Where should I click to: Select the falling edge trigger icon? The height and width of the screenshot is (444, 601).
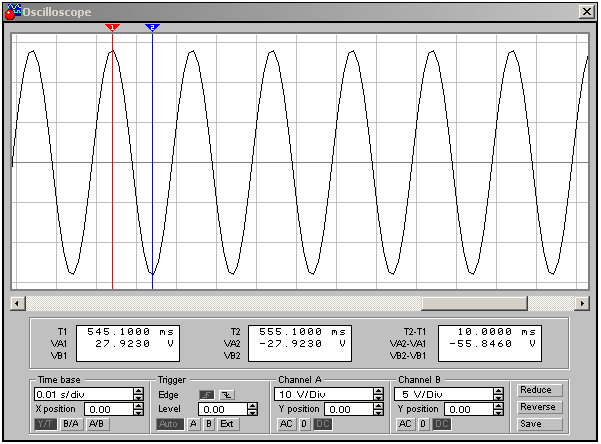(227, 395)
